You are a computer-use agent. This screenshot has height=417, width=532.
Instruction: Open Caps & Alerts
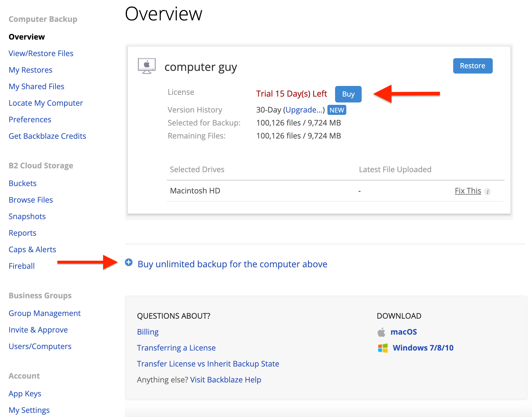(32, 250)
